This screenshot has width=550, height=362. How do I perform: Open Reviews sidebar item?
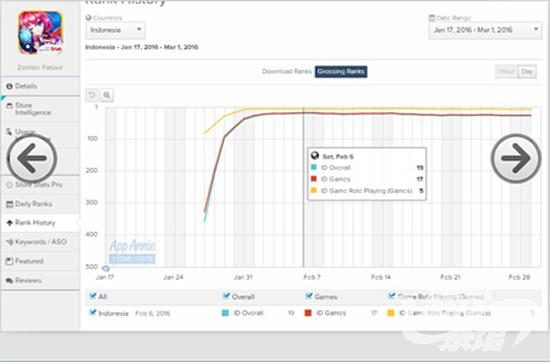click(40, 280)
